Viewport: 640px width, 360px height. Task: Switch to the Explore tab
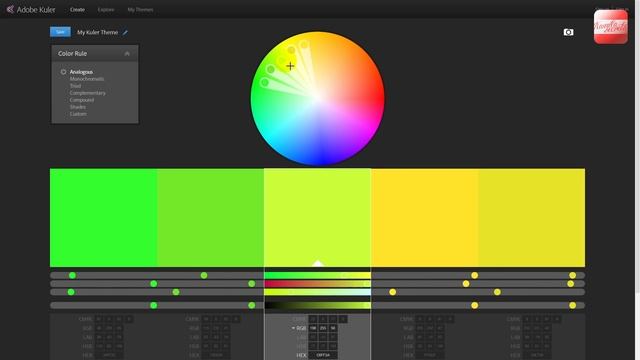click(x=106, y=9)
